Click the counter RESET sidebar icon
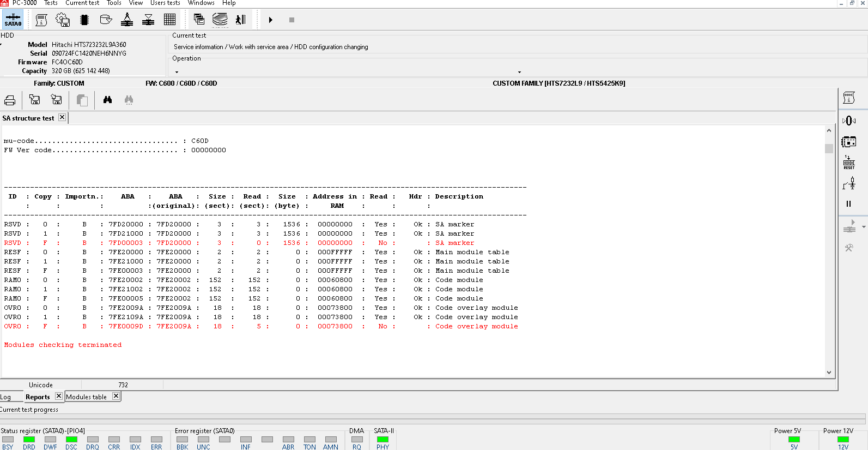This screenshot has height=450, width=868. pyautogui.click(x=849, y=163)
